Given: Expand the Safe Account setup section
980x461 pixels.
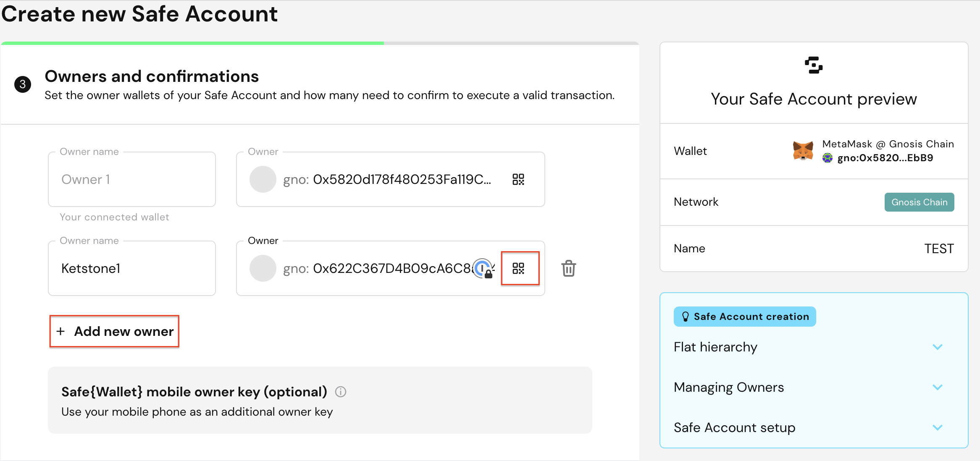Looking at the screenshot, I should (x=937, y=428).
